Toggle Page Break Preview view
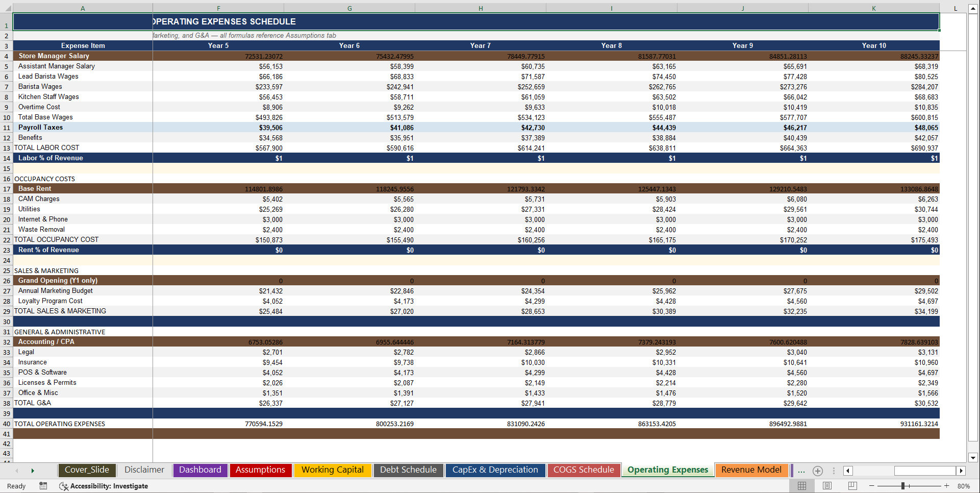Viewport: 980px width, 493px height. point(852,486)
